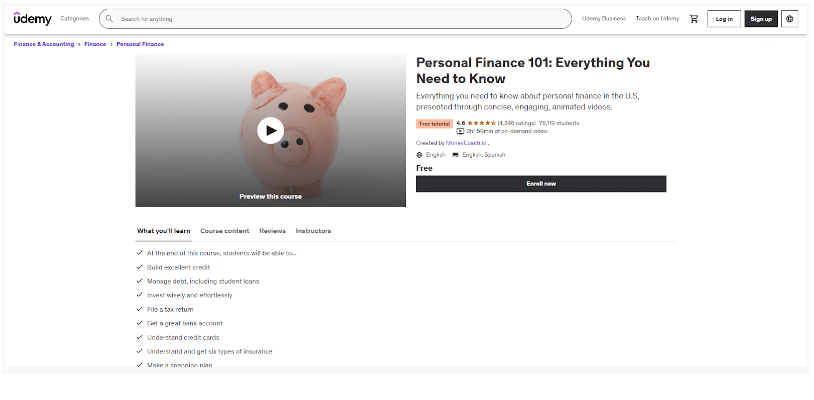Click the on-demand video icon
814x400 pixels.
(460, 131)
